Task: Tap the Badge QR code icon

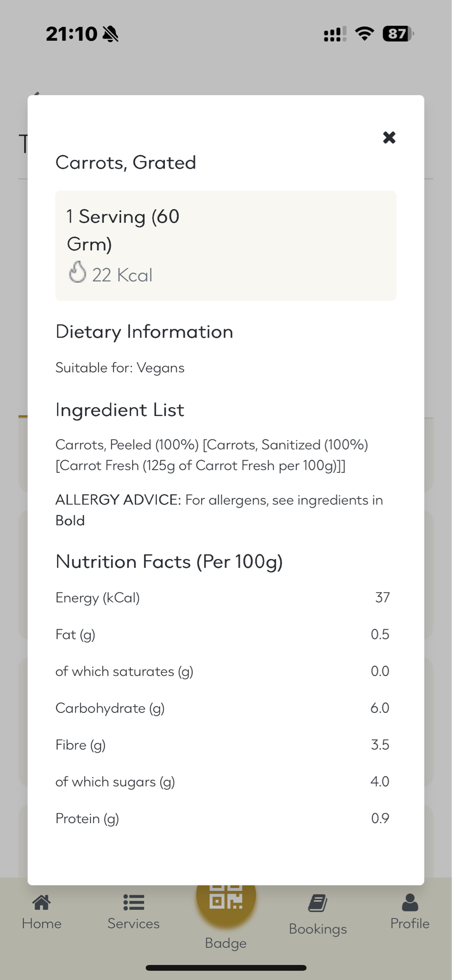Action: (226, 900)
